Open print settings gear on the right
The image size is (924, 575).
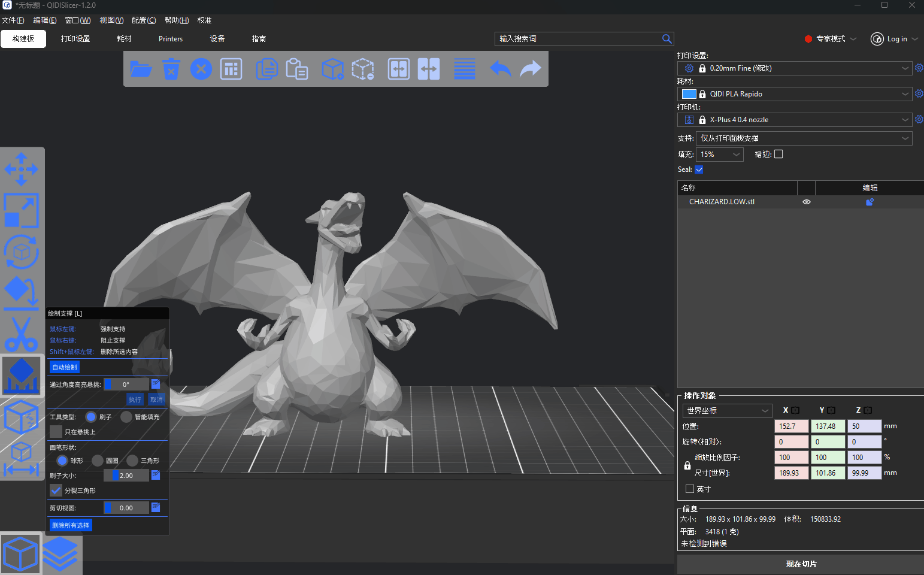point(919,68)
